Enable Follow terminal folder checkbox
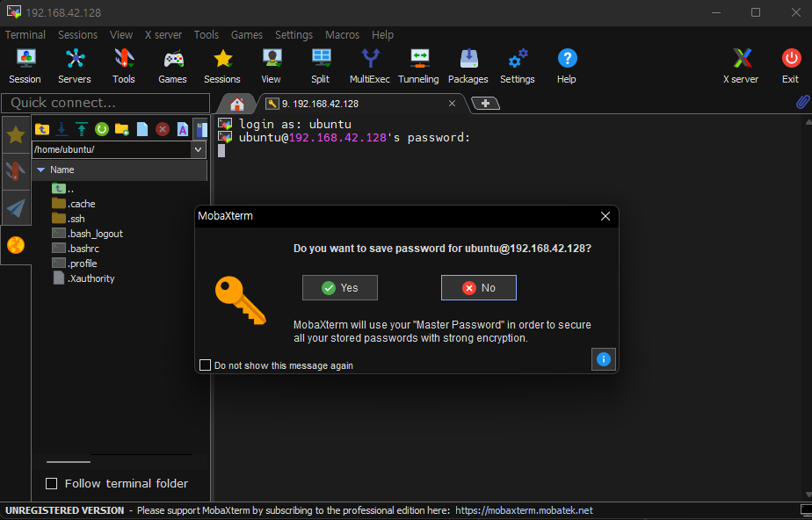 point(51,484)
